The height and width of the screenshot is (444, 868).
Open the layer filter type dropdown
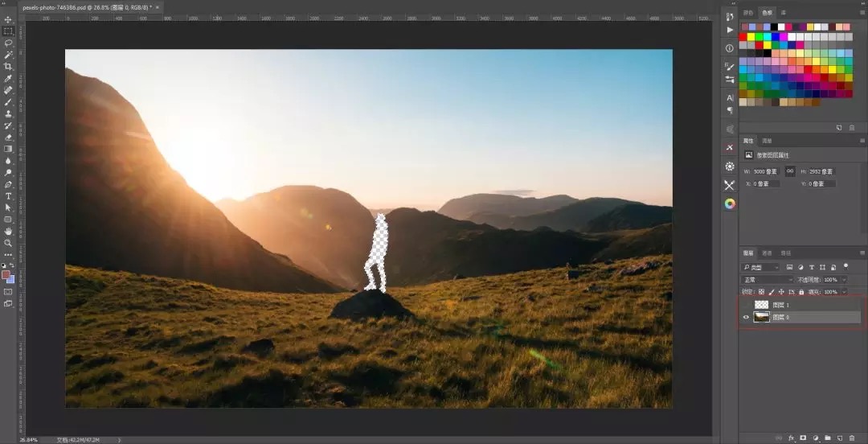759,267
